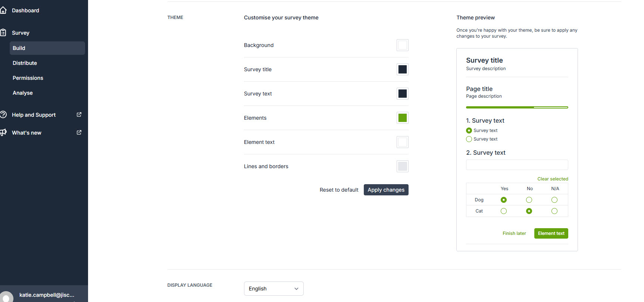Select Yes radio button for Cat

(504, 211)
